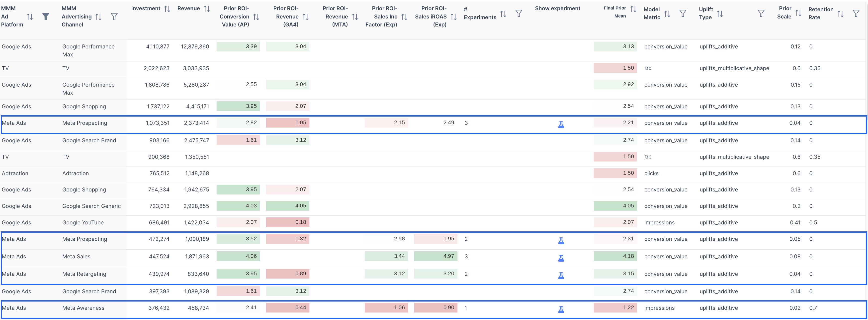Sort by Uplift Type column
This screenshot has width=868, height=320.
click(720, 13)
